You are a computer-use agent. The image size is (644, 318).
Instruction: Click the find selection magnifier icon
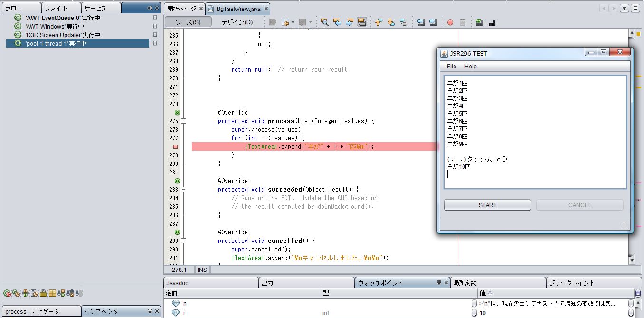click(x=325, y=22)
